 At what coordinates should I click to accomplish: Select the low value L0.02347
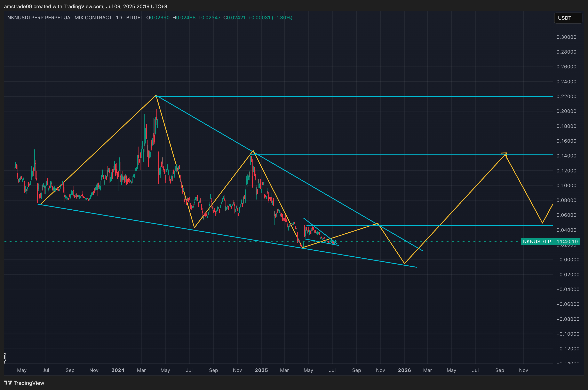(x=209, y=18)
